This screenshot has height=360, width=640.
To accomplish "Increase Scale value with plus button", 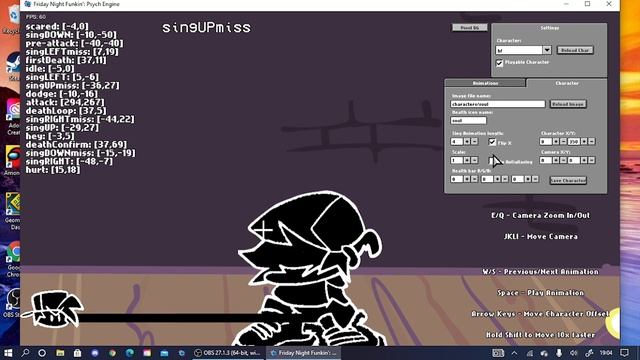I will pos(467,160).
